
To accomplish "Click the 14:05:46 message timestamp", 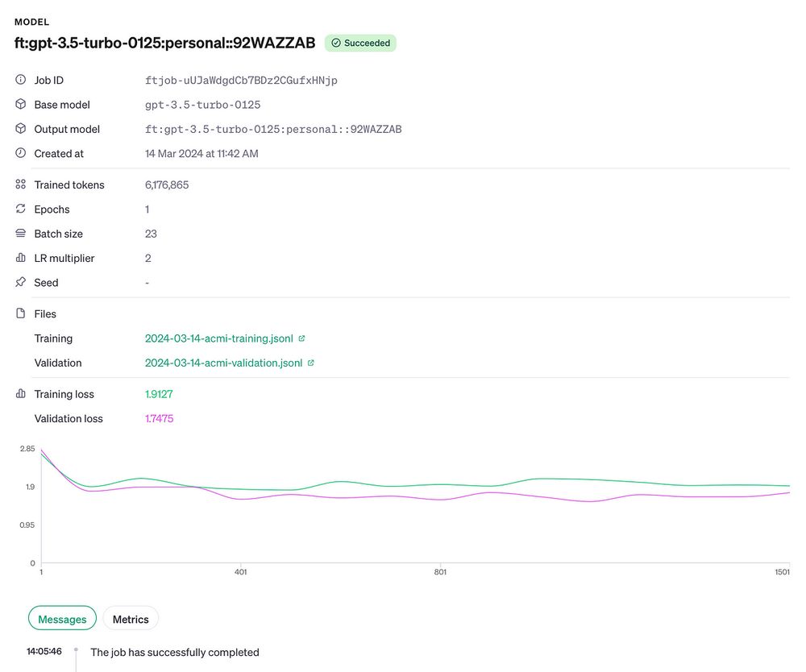I will click(44, 651).
